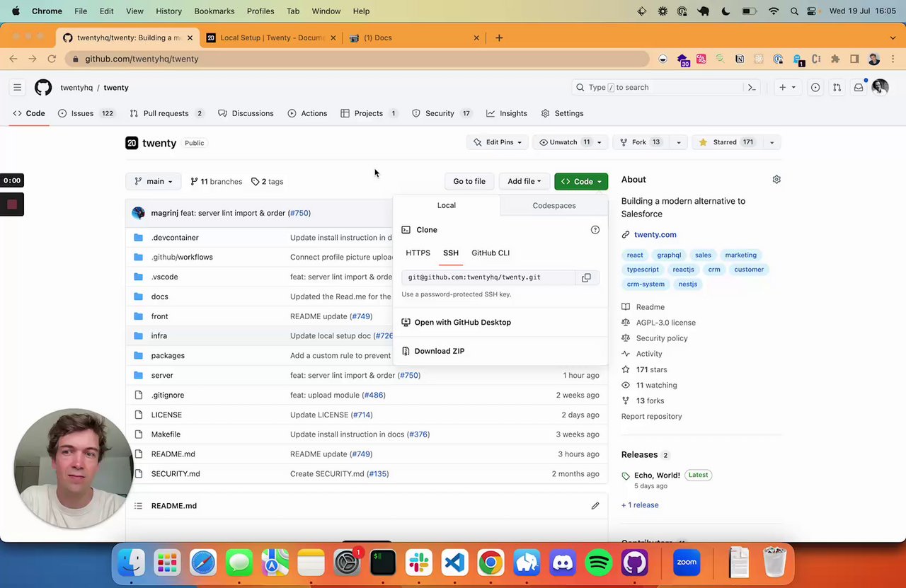Reload the page in Chrome

[x=52, y=59]
